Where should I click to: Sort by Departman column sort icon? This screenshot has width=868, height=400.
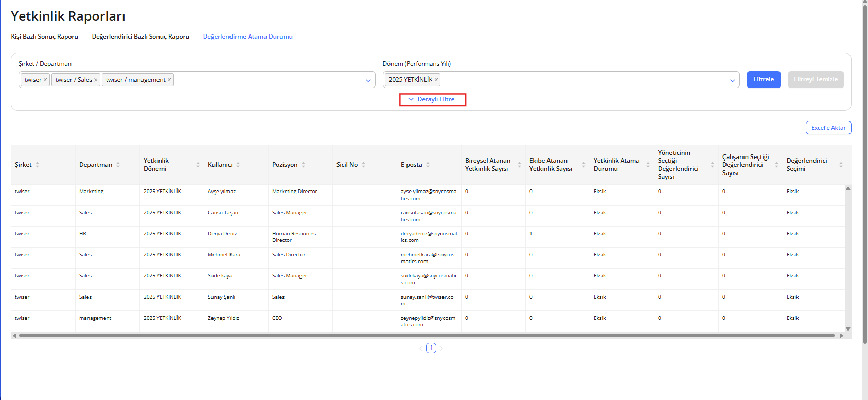coord(118,165)
